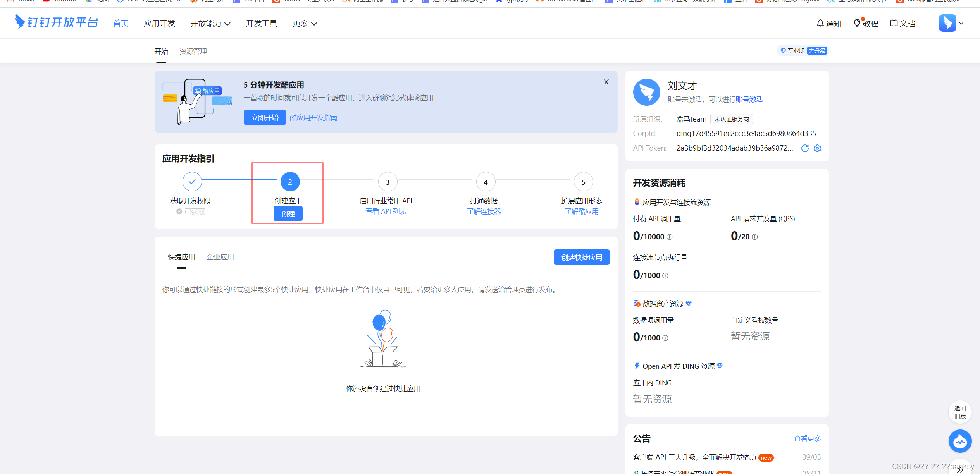Click the 数据资产资源 database icon
980x474 pixels.
[x=637, y=304]
